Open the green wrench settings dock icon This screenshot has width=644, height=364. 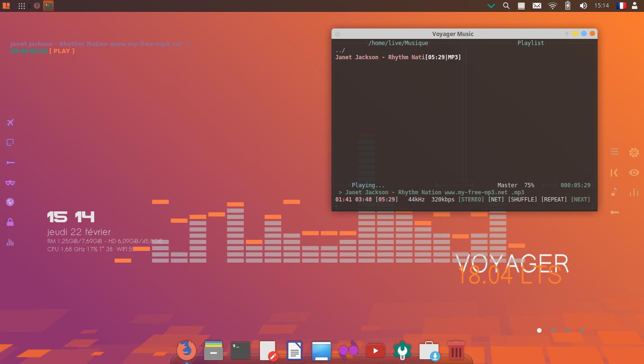pos(402,351)
